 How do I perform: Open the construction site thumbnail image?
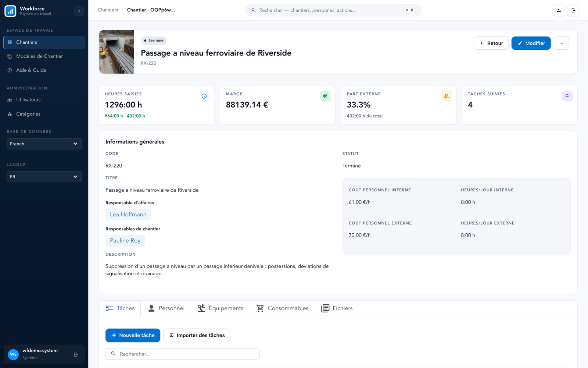tap(116, 52)
